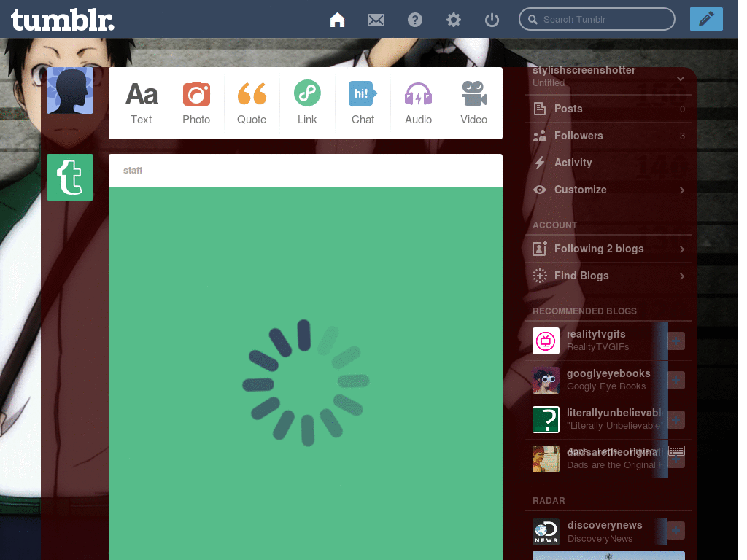Screen dimensions: 747x560
Task: Click the Following blogs person icon
Action: click(x=540, y=249)
